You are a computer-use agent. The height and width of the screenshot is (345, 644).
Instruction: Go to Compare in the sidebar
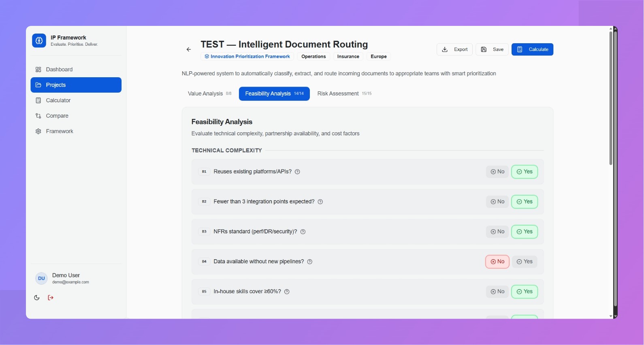click(x=57, y=116)
